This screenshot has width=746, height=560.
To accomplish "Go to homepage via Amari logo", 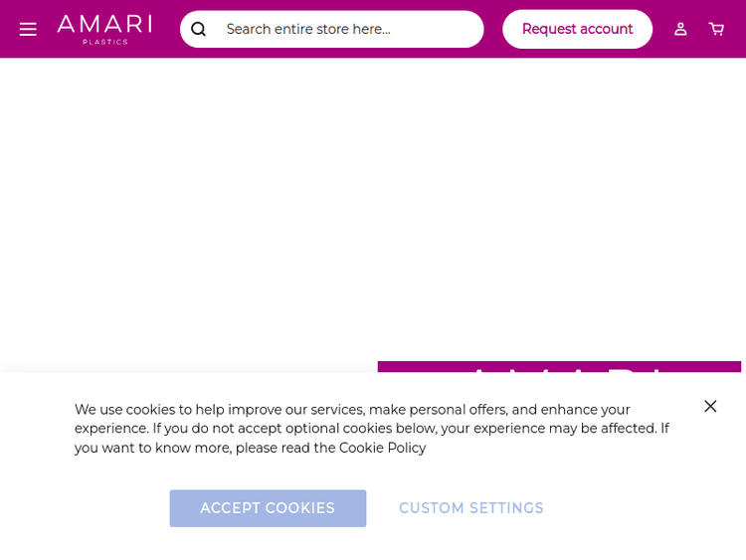I will [x=104, y=29].
